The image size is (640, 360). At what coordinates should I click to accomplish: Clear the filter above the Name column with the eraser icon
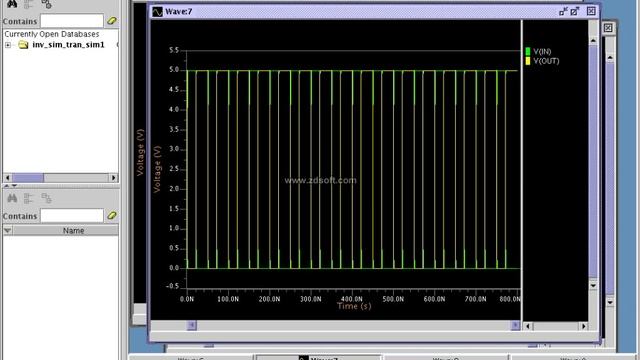[x=112, y=215]
